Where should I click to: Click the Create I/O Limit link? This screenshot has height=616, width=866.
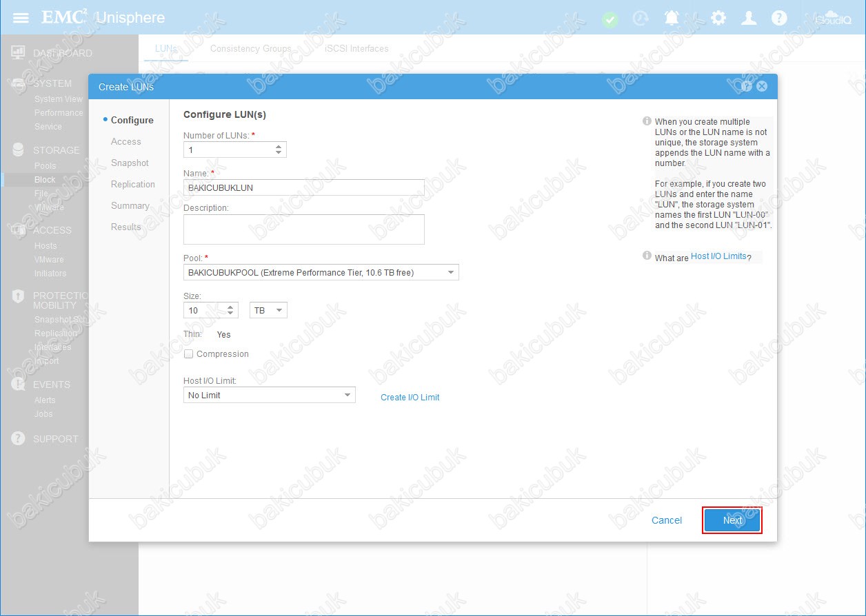[x=410, y=397]
